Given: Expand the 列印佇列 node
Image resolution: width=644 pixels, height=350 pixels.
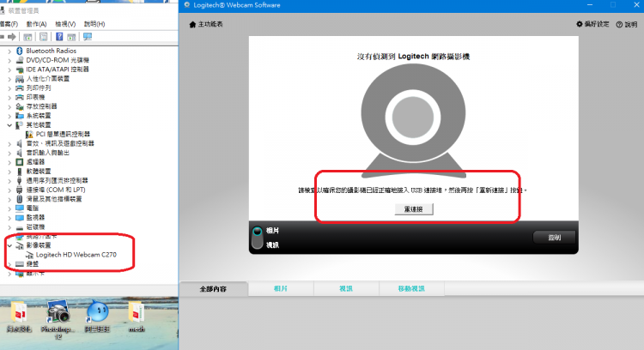Looking at the screenshot, I should [x=9, y=88].
